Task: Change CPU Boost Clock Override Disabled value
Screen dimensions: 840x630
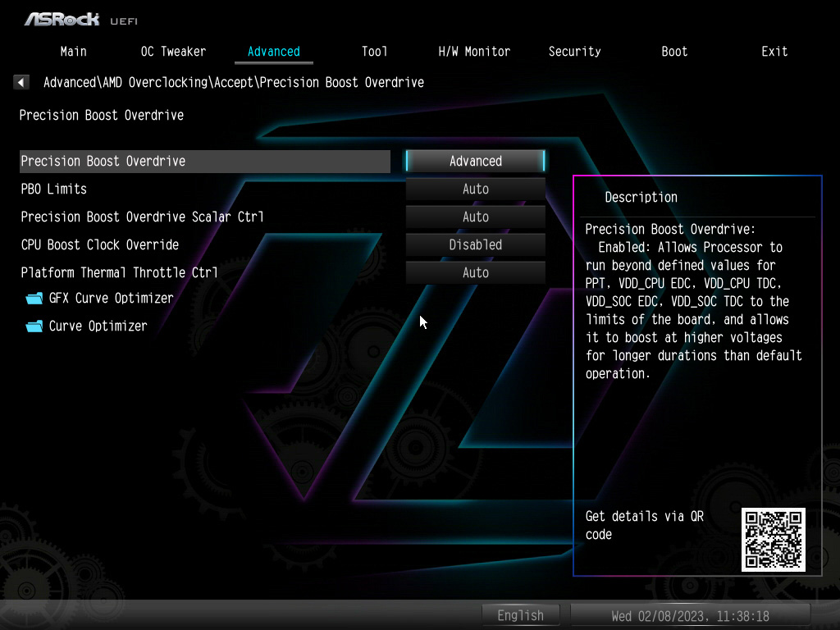Action: [x=476, y=244]
